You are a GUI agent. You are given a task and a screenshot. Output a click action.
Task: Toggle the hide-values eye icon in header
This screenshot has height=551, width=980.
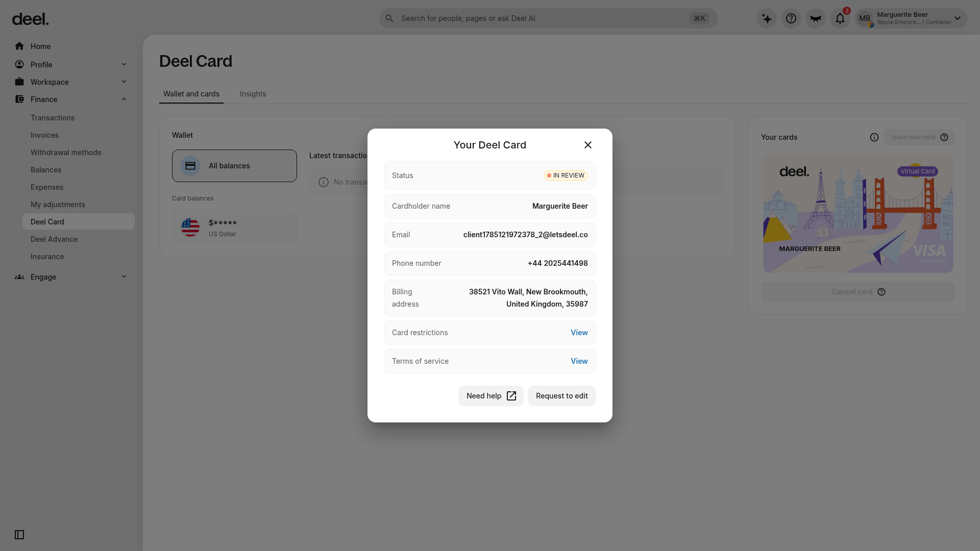click(816, 18)
